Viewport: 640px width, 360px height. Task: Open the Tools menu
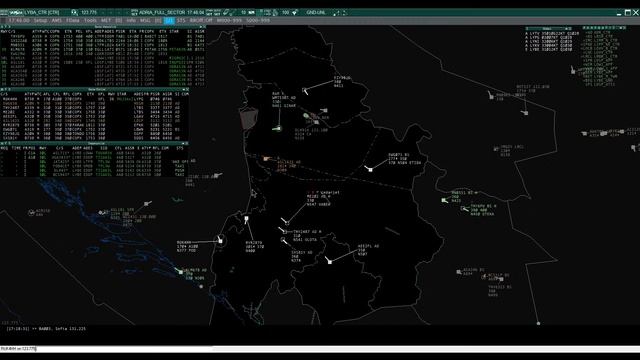[90, 20]
